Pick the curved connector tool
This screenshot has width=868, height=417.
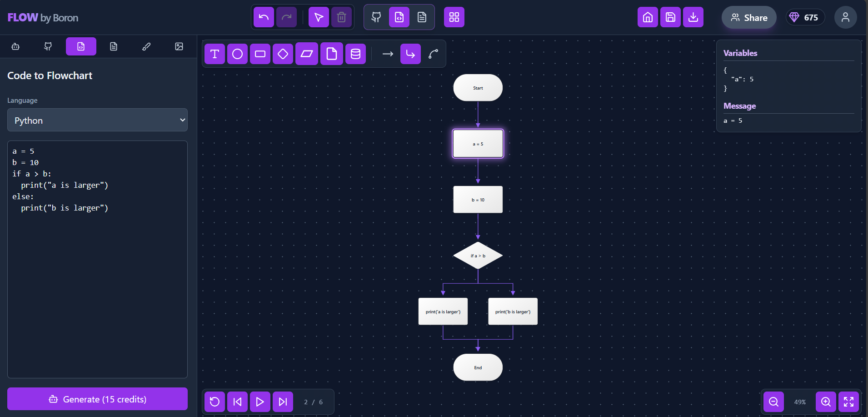pos(433,54)
